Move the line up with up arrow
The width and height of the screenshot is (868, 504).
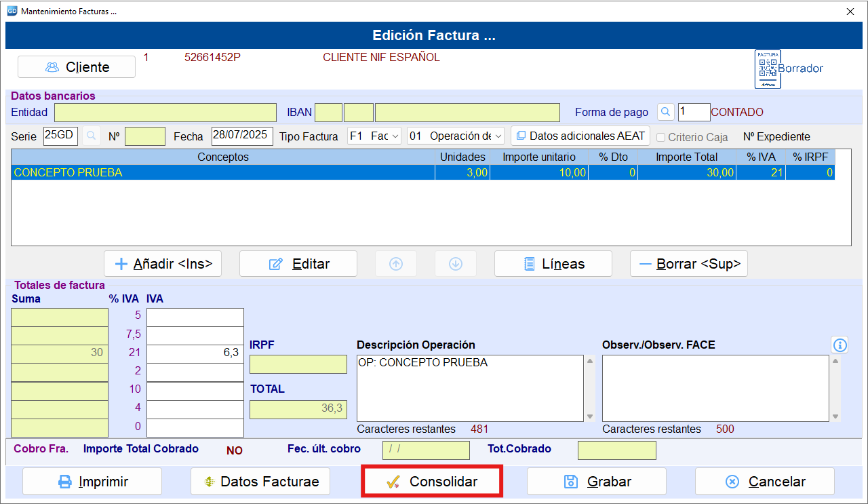[396, 264]
